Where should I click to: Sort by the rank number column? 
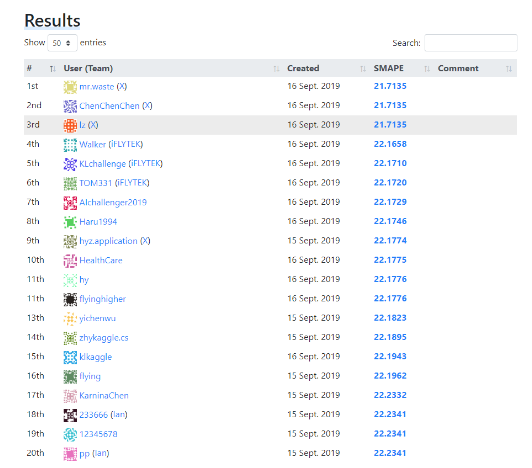(42, 68)
